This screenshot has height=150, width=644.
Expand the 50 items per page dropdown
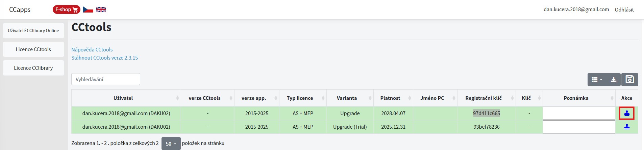click(171, 144)
